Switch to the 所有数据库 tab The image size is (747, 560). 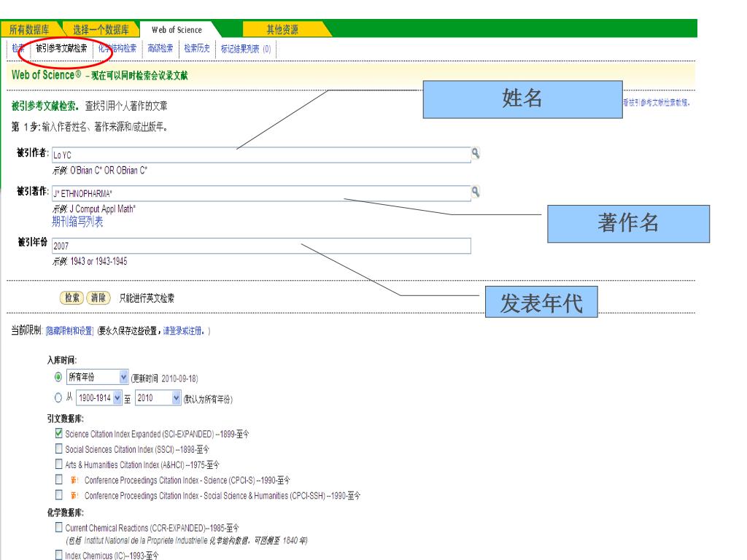[x=29, y=29]
